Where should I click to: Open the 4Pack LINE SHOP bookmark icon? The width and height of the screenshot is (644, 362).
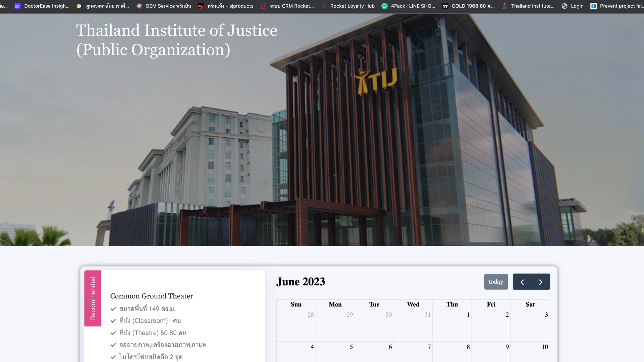385,6
